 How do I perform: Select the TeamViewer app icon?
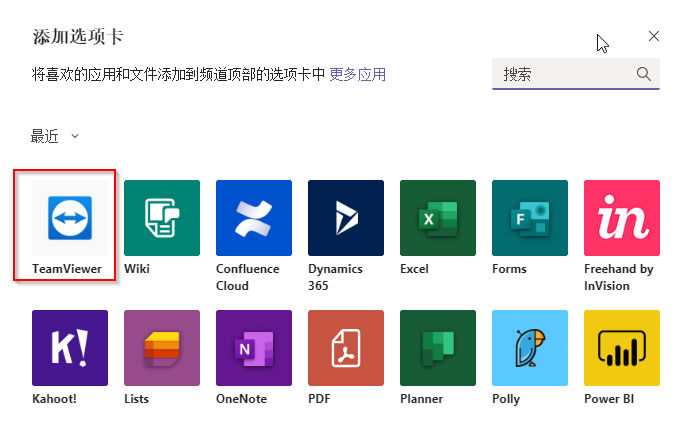coord(70,218)
